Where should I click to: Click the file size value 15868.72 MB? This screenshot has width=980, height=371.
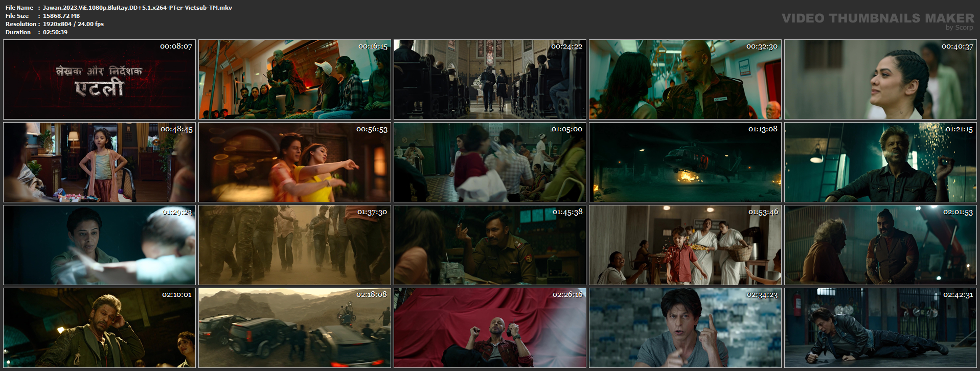click(x=61, y=16)
